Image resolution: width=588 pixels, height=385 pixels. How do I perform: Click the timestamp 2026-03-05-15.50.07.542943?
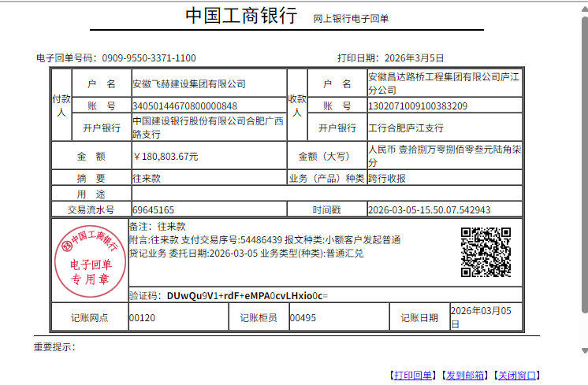point(430,210)
